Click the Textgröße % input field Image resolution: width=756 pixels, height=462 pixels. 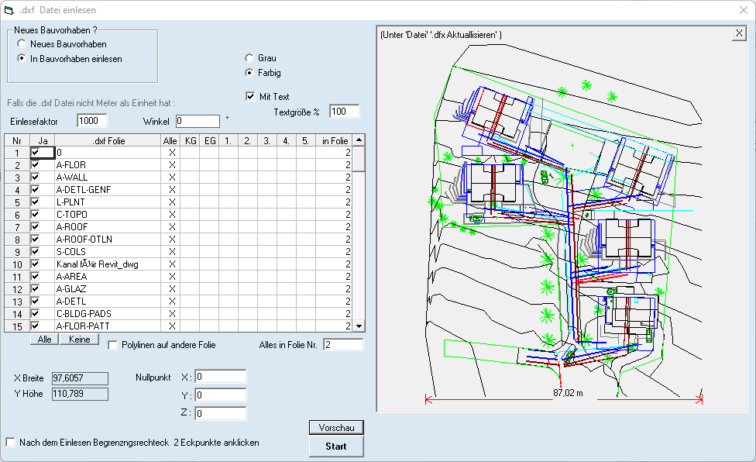pyautogui.click(x=344, y=111)
